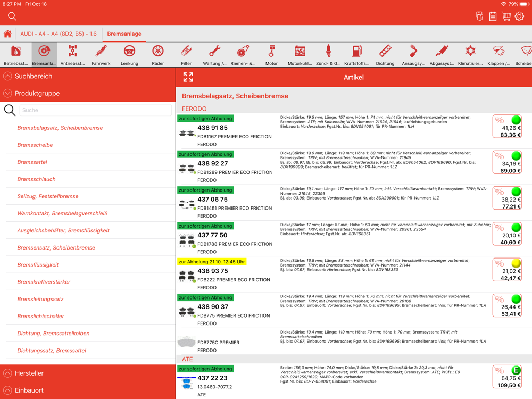Image resolution: width=532 pixels, height=399 pixels.
Task: Select Warnkontakt, Bremsbelagverschleiß product group
Action: (x=62, y=213)
